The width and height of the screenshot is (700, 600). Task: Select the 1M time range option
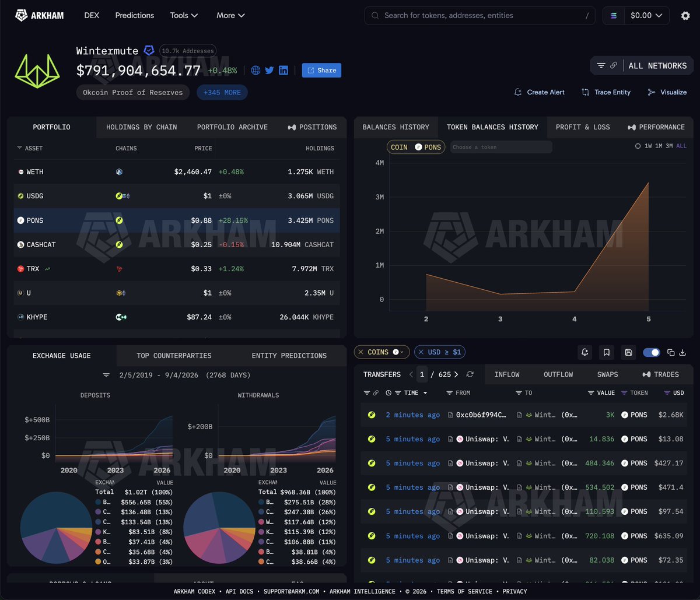(659, 146)
